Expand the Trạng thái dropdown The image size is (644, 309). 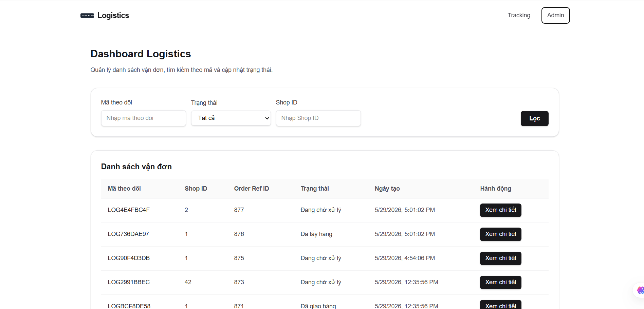(231, 118)
